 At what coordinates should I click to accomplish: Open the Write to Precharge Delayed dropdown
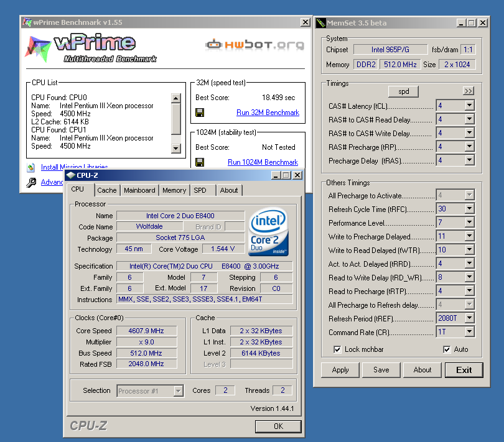(469, 236)
